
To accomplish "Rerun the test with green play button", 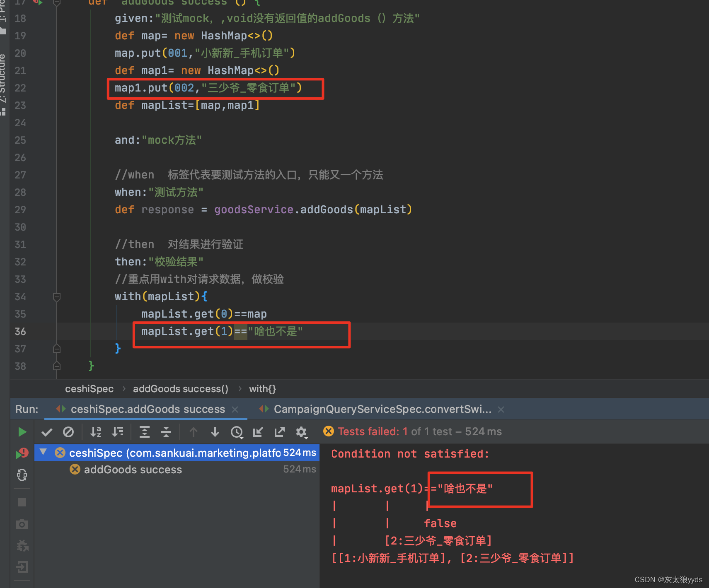I will point(22,432).
